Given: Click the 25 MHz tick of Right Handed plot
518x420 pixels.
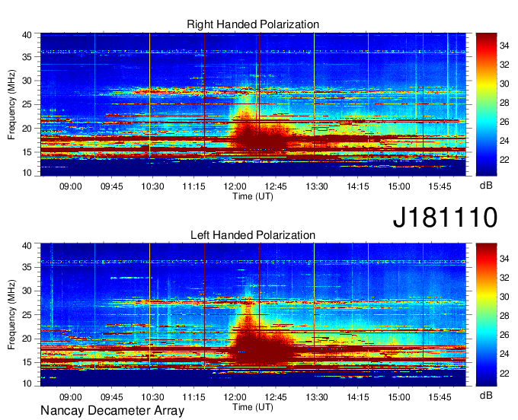Looking at the screenshot, I should pos(27,104).
